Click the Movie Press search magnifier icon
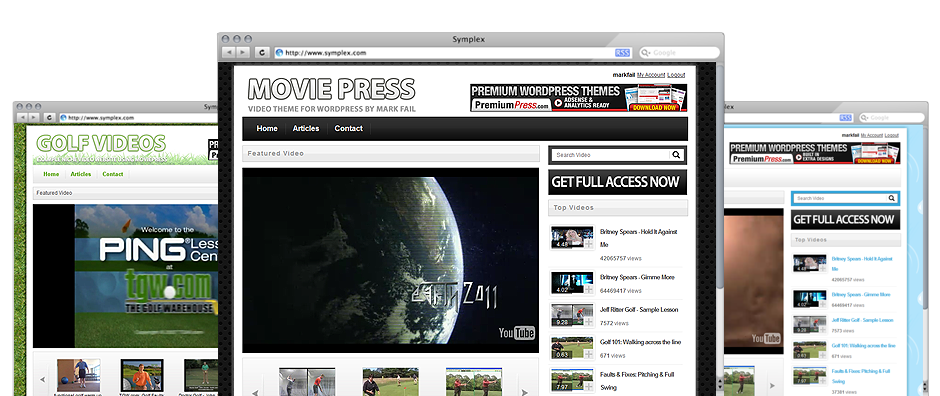This screenshot has width=940, height=396. click(676, 155)
